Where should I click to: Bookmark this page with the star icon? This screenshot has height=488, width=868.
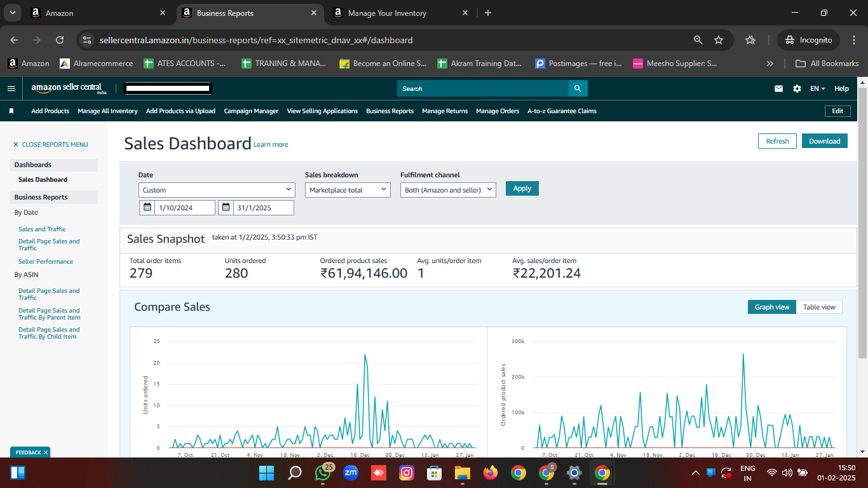pos(719,40)
